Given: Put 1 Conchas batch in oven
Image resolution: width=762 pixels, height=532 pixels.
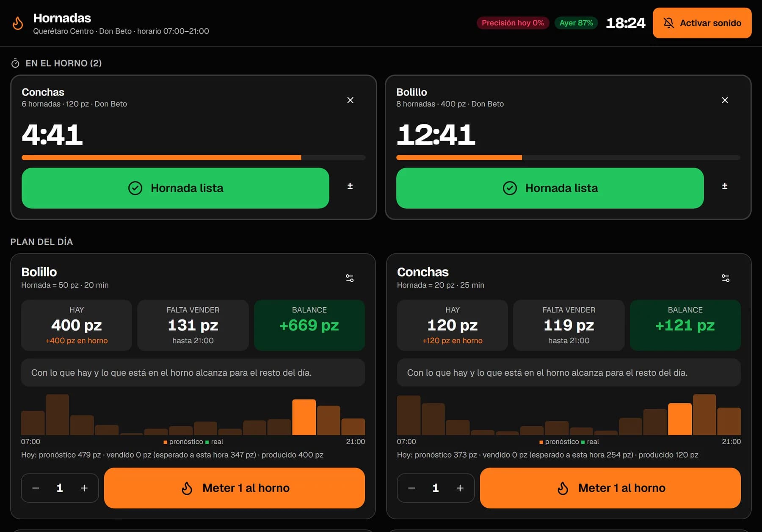Looking at the screenshot, I should 610,488.
